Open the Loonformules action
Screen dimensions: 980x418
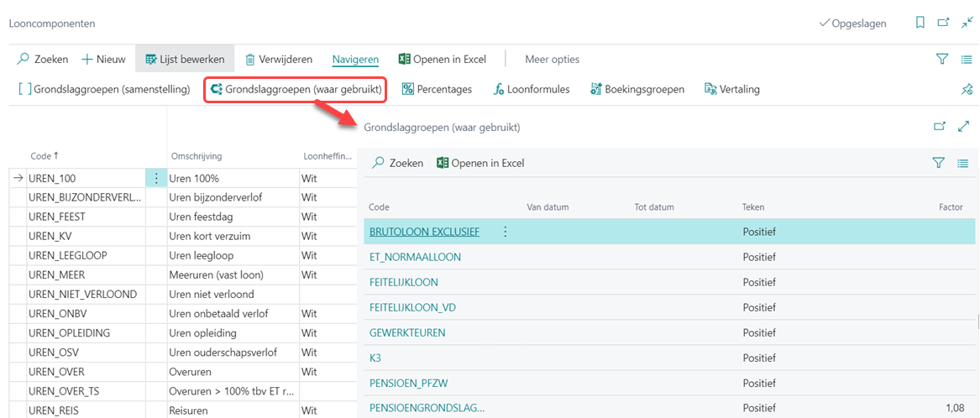pyautogui.click(x=532, y=89)
